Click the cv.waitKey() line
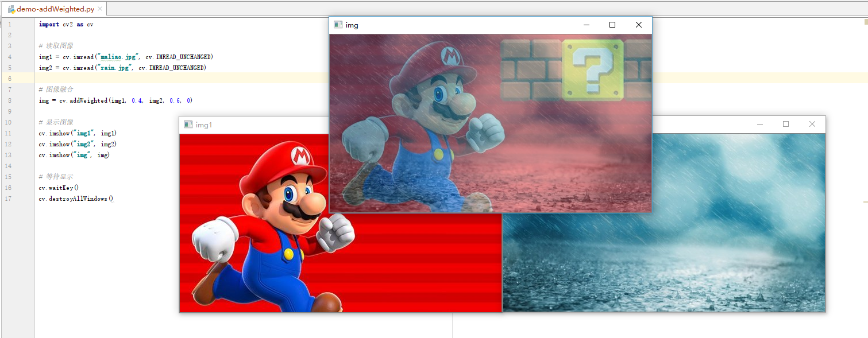 coord(59,188)
